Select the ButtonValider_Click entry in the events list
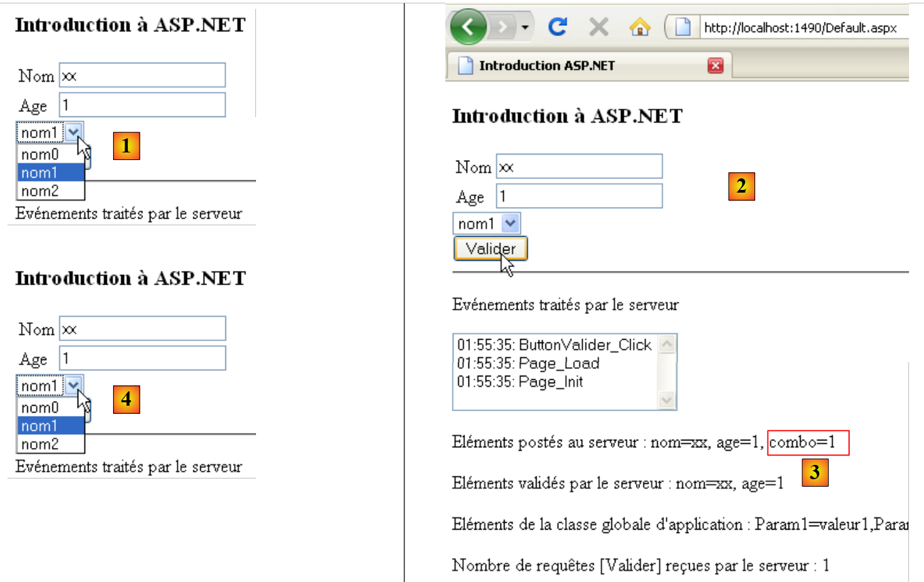Screen dimensions: 924x582 pyautogui.click(x=554, y=345)
